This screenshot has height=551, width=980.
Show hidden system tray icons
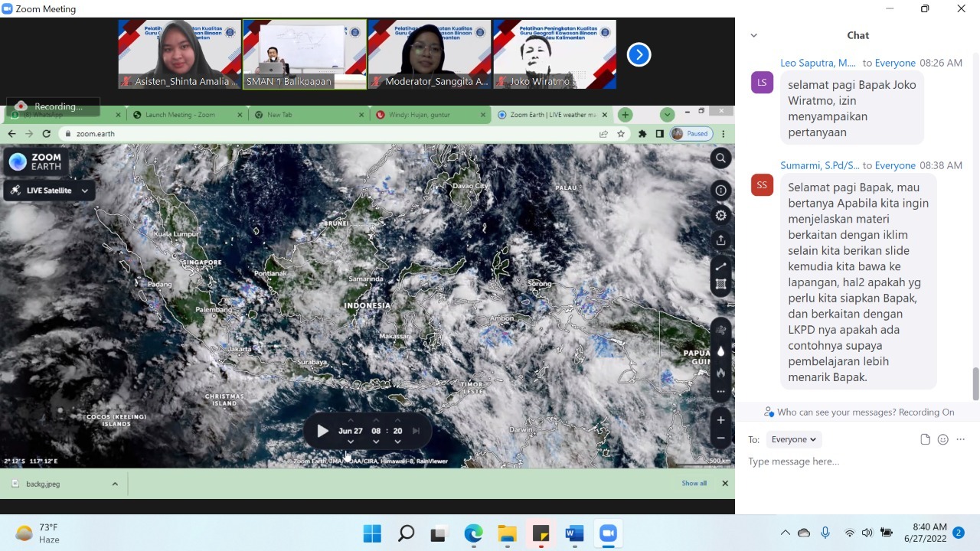point(785,533)
